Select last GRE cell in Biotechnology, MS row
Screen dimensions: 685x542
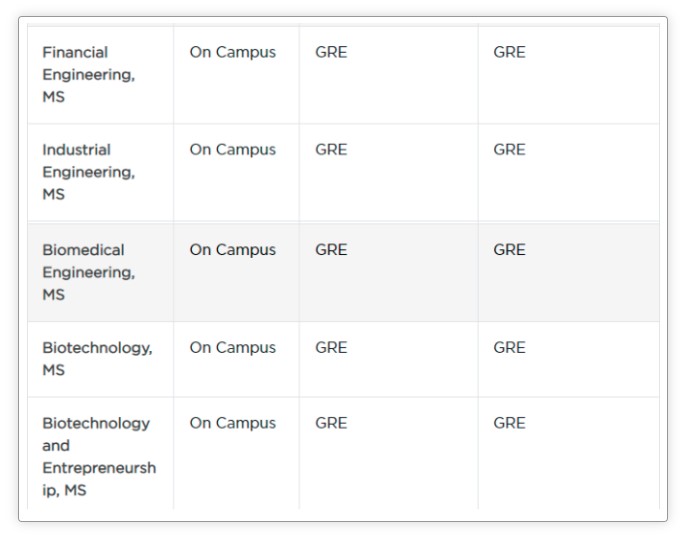coord(509,348)
